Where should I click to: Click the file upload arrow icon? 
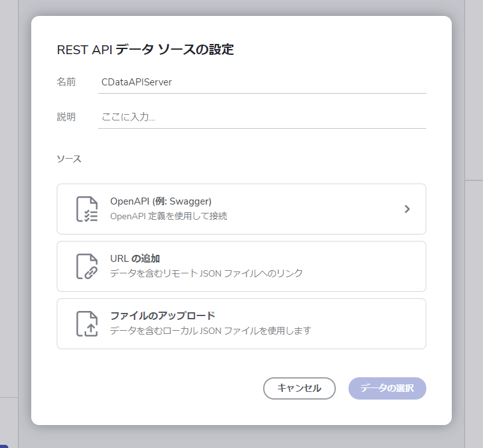tap(87, 324)
